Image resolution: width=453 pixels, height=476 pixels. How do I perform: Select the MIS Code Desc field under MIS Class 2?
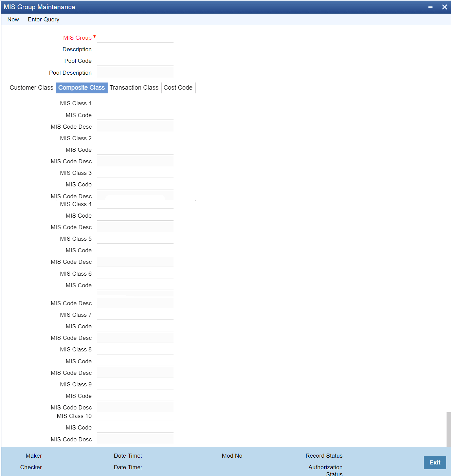[135, 161]
